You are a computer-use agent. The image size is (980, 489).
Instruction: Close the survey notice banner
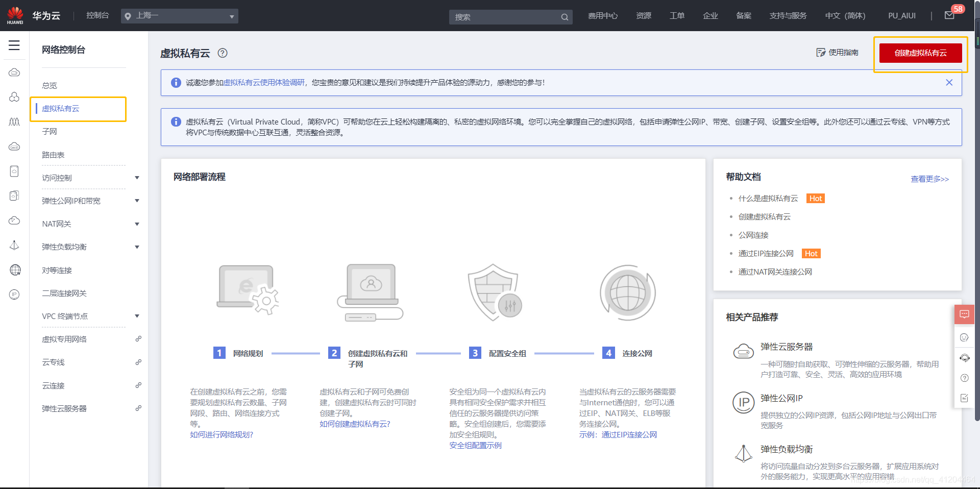click(x=949, y=83)
